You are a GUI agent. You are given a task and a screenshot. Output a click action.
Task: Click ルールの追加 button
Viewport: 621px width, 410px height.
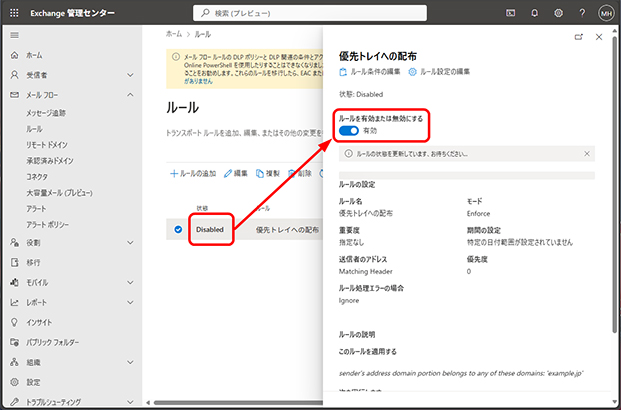tap(193, 174)
